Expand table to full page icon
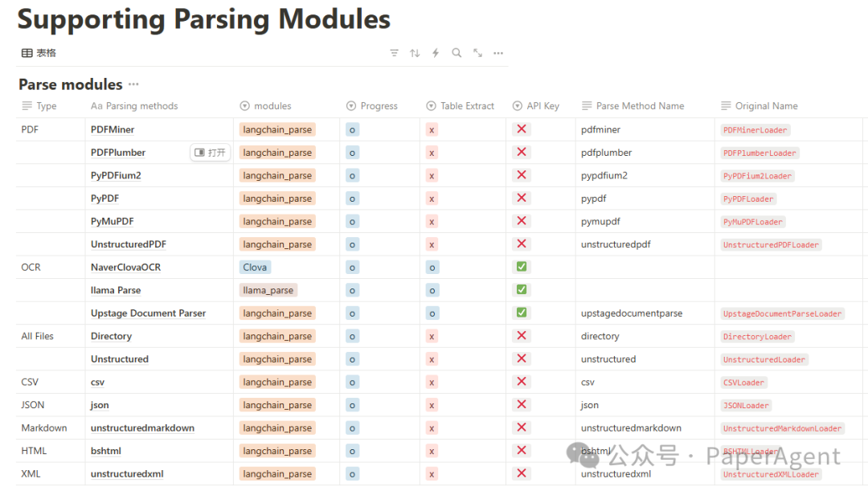The height and width of the screenshot is (491, 868). click(x=477, y=53)
